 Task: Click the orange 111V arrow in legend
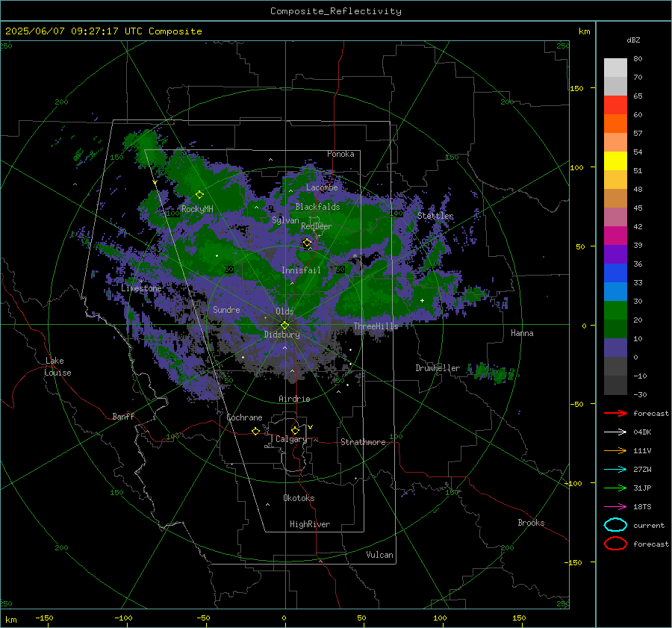tap(615, 450)
